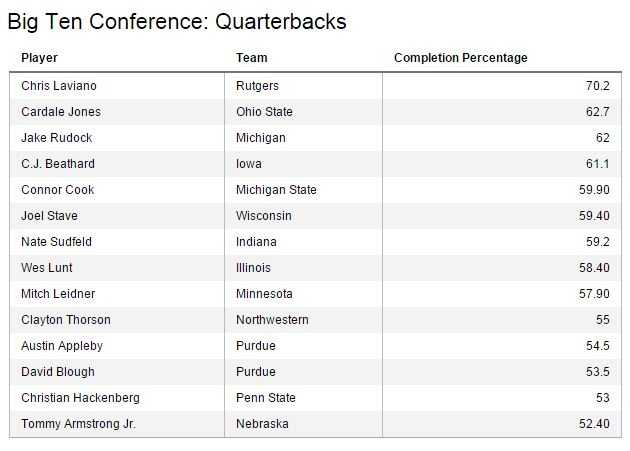Click Tommy Armstrong Jr. name cell
The height and width of the screenshot is (451, 630).
coord(78,424)
